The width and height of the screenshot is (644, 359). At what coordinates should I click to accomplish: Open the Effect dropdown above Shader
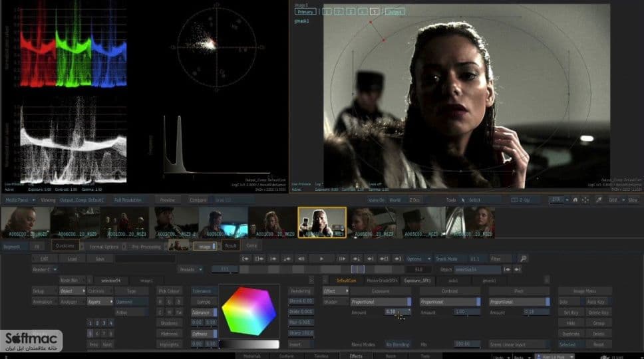(335, 291)
